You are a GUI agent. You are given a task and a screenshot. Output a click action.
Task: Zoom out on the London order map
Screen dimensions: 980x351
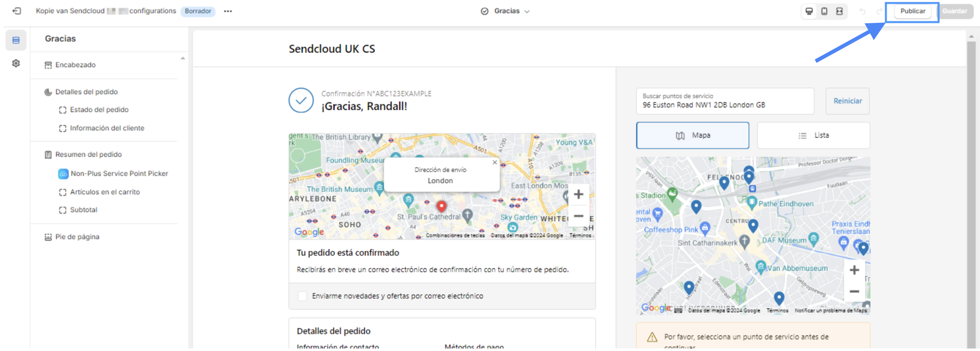coord(578,216)
